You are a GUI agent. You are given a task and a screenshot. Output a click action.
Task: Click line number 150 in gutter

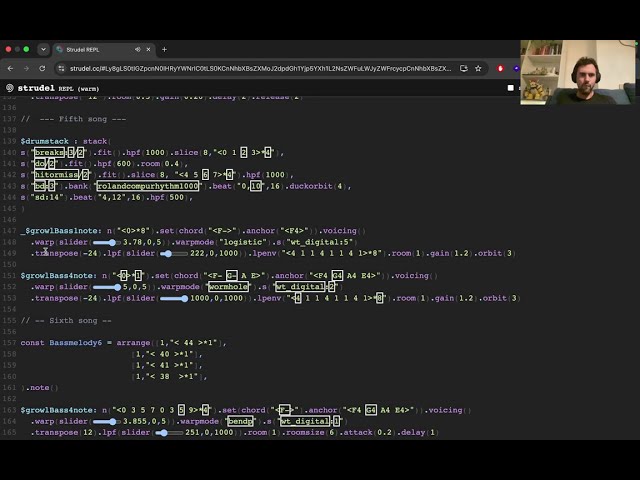click(8, 264)
